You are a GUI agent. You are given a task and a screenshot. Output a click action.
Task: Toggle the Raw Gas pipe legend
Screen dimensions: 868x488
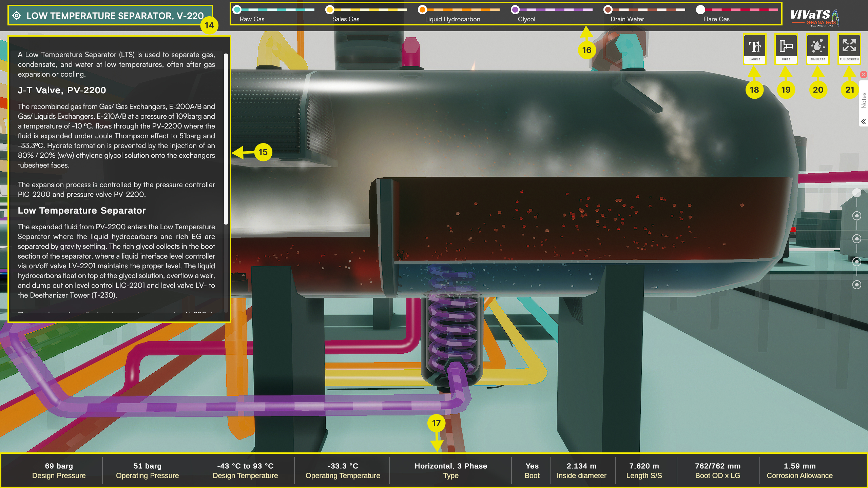tap(237, 9)
